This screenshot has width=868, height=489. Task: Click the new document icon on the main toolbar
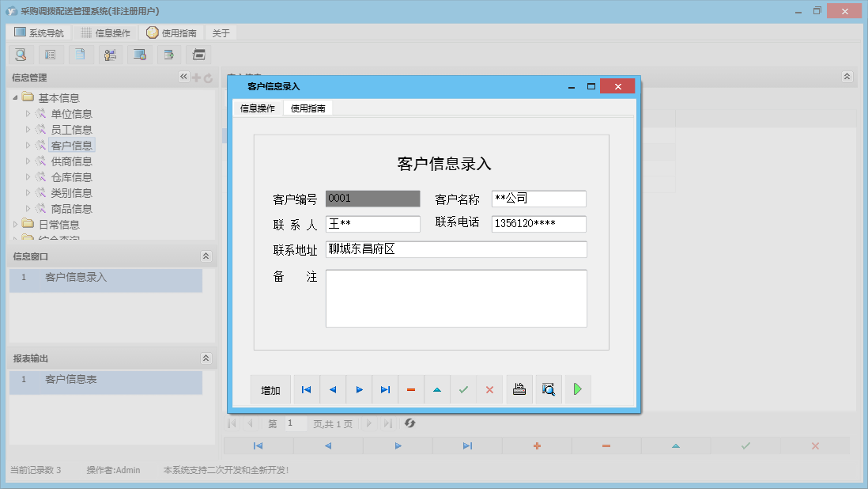[80, 54]
